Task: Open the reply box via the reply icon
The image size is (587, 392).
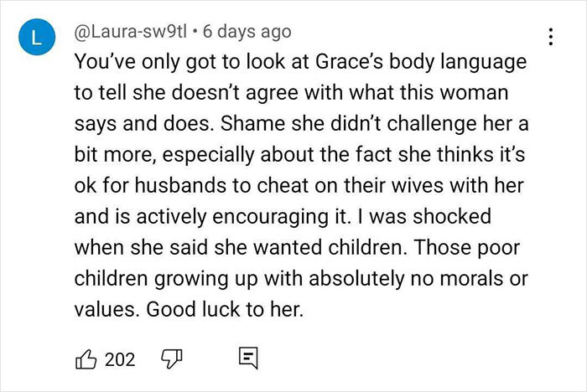Action: point(248,358)
